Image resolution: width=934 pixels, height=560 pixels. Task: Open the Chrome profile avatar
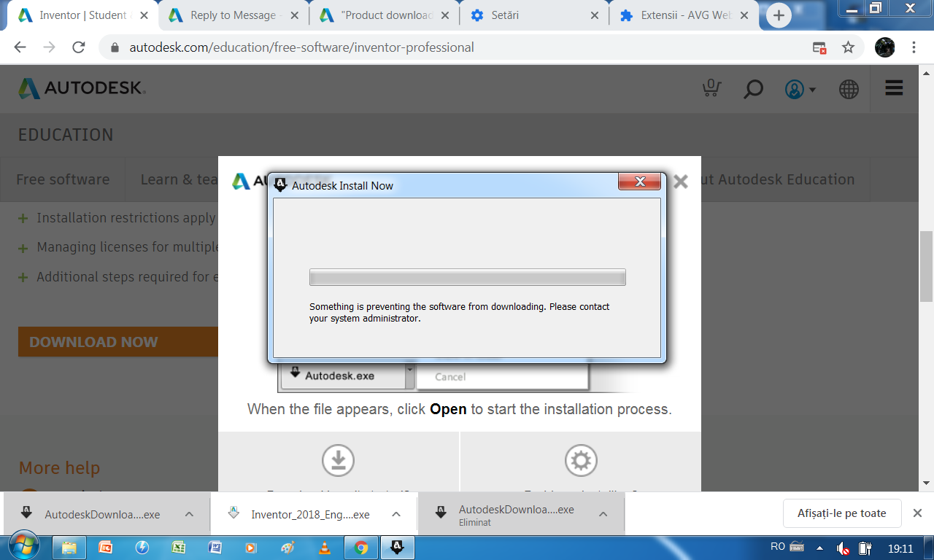884,47
